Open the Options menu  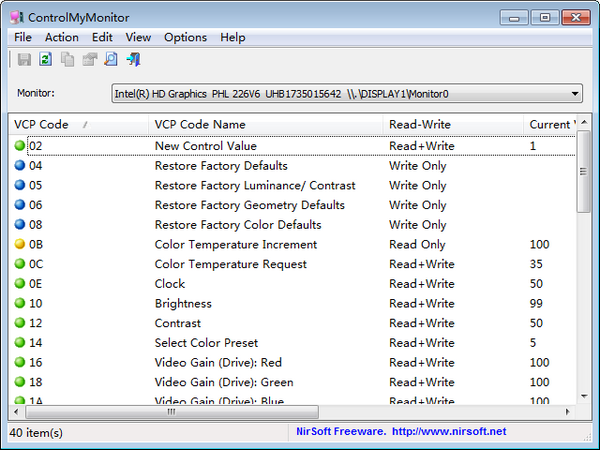[x=185, y=37]
